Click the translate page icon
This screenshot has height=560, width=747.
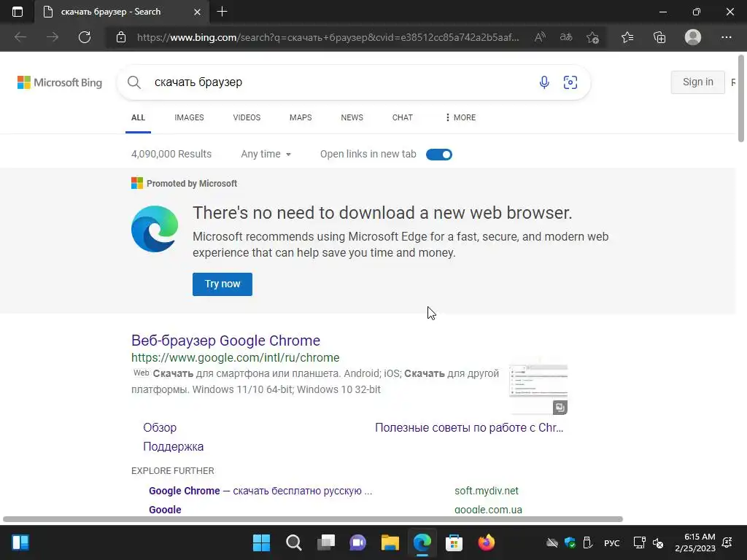(566, 37)
